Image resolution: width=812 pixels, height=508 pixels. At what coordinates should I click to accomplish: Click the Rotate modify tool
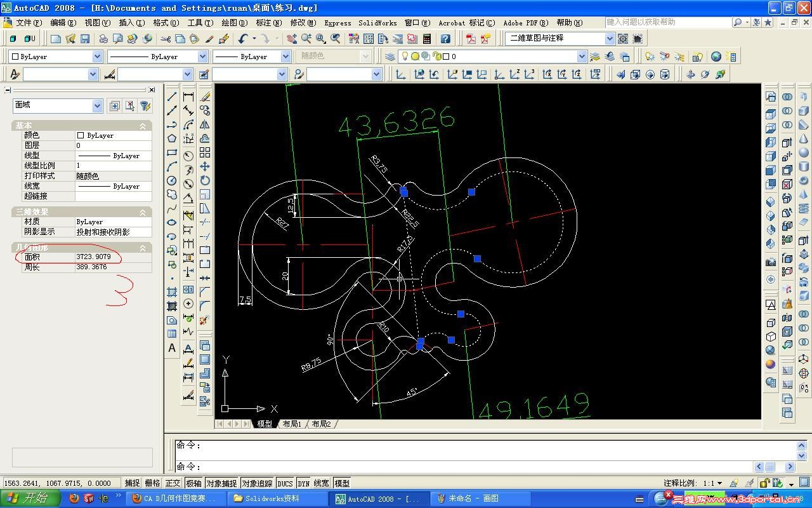coord(205,180)
